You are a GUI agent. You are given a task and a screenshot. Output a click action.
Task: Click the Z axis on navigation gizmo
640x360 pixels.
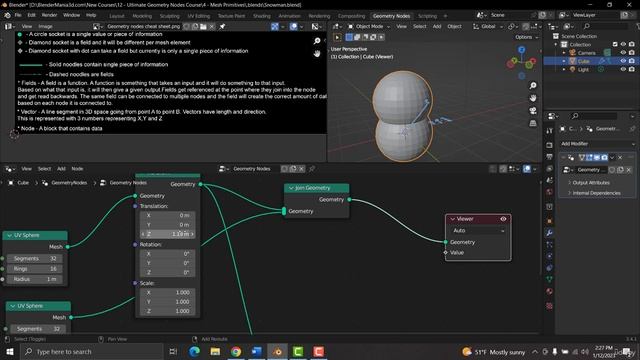pyautogui.click(x=522, y=49)
